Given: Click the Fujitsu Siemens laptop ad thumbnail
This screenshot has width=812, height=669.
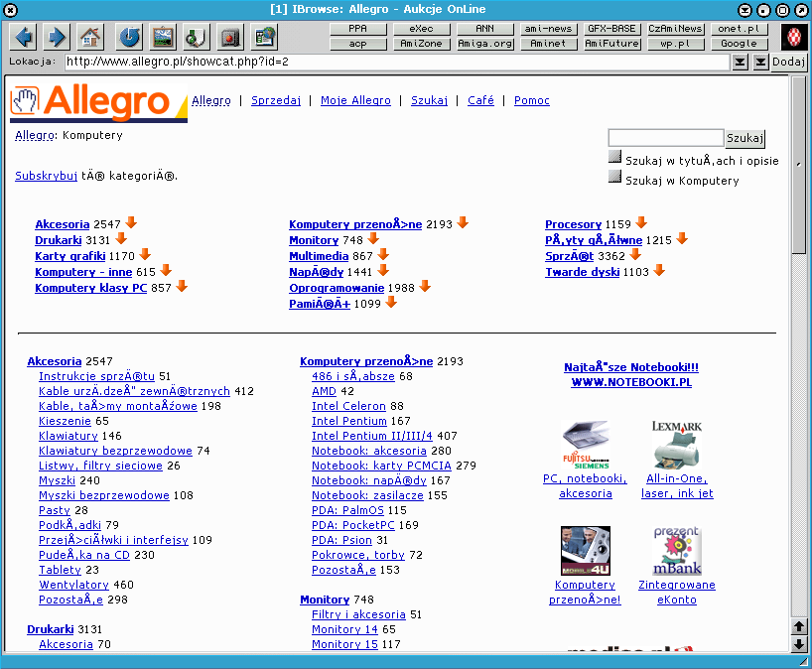Looking at the screenshot, I should click(586, 445).
